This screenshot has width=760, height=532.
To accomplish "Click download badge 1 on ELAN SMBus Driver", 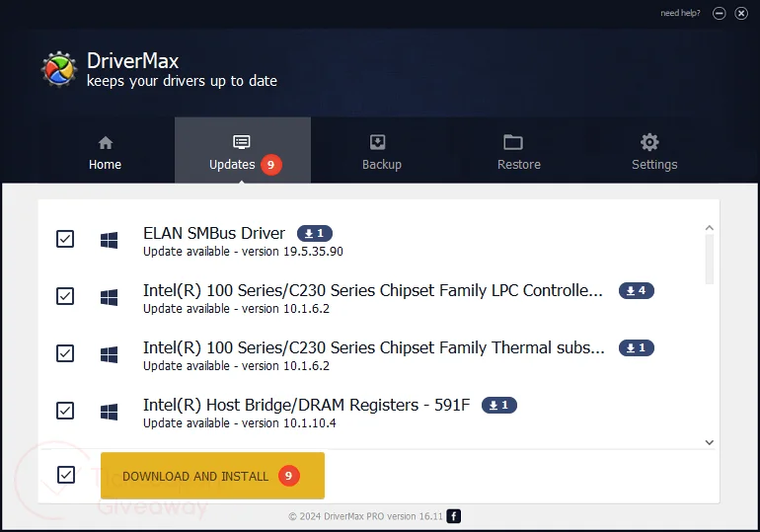I will (315, 234).
